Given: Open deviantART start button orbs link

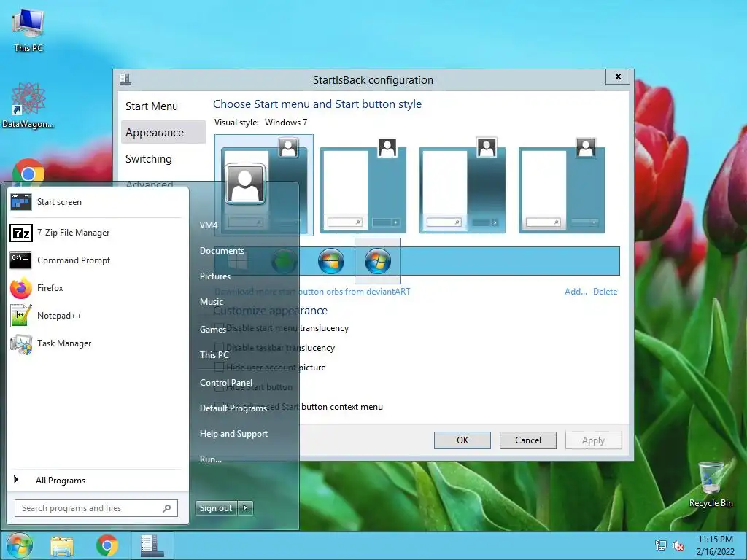Looking at the screenshot, I should pos(312,292).
